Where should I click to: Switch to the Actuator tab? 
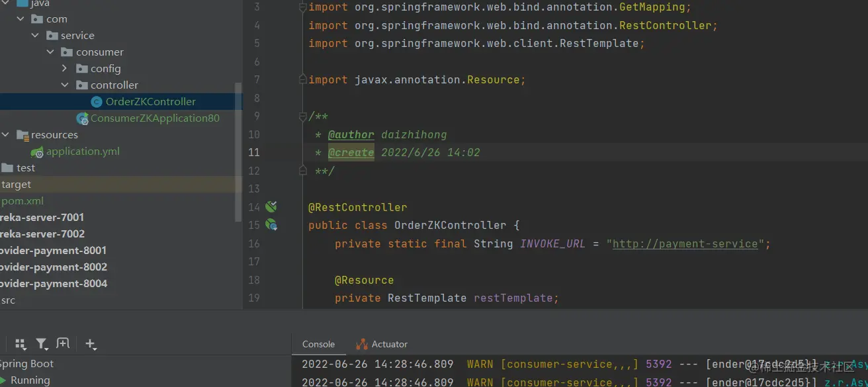382,344
